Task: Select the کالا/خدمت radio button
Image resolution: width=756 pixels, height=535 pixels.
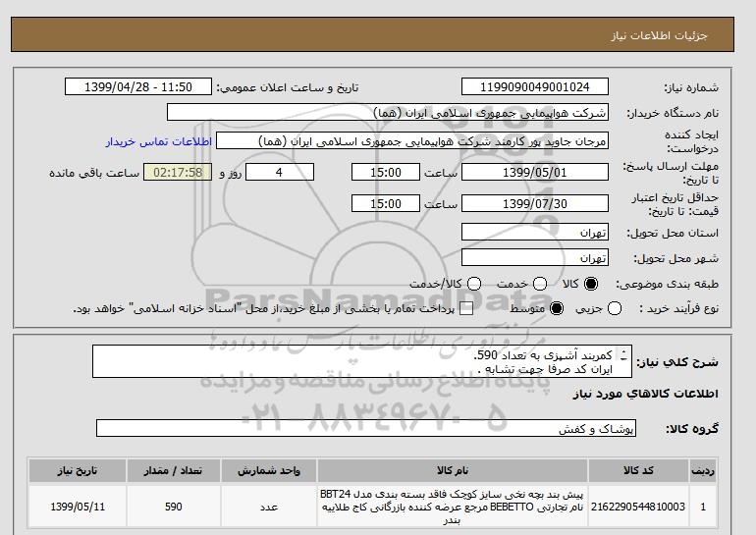Action: 474,284
